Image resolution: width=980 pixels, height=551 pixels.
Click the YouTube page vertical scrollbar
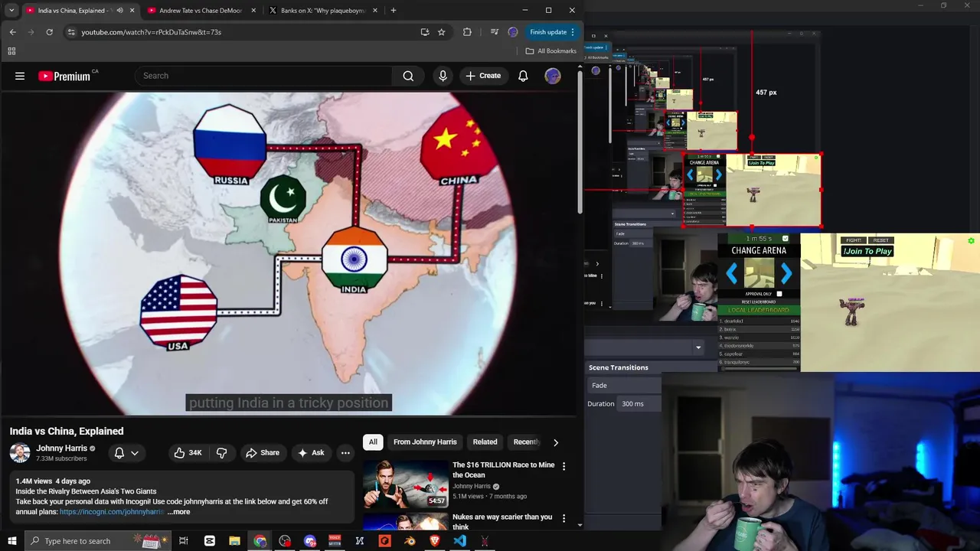point(580,143)
